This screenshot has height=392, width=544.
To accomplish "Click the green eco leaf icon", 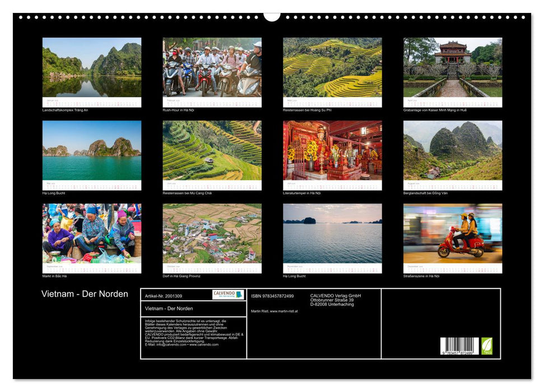I will [487, 346].
